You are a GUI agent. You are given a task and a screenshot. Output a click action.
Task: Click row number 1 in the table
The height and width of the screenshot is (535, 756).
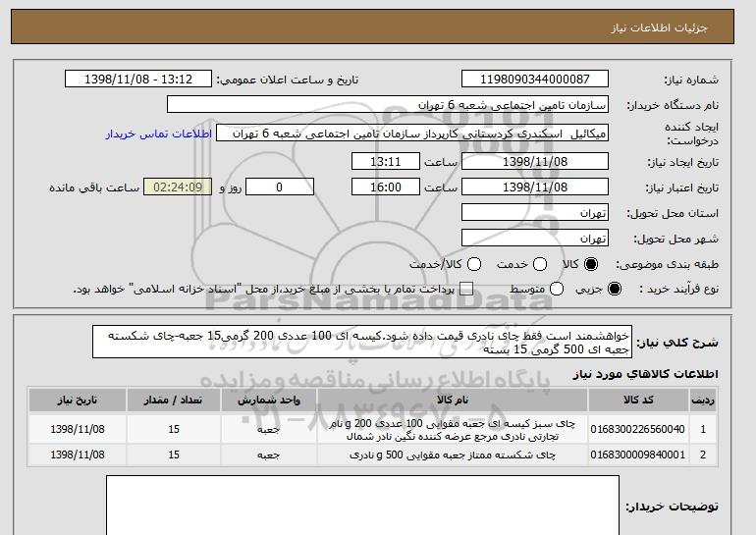tap(703, 429)
